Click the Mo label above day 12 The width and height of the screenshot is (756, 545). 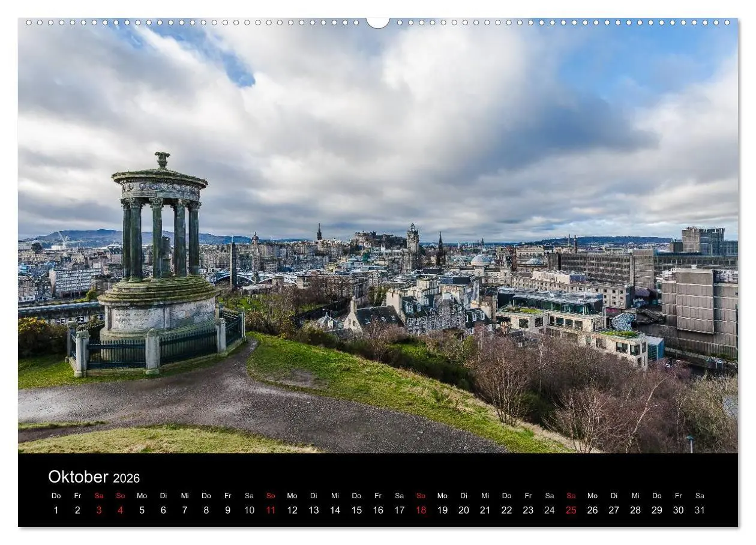[292, 496]
